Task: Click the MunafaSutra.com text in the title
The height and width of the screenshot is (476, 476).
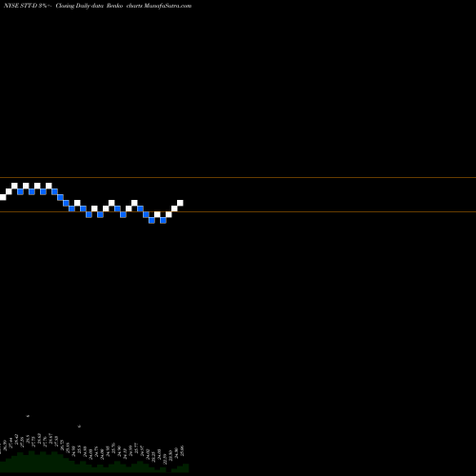Action: (168, 6)
